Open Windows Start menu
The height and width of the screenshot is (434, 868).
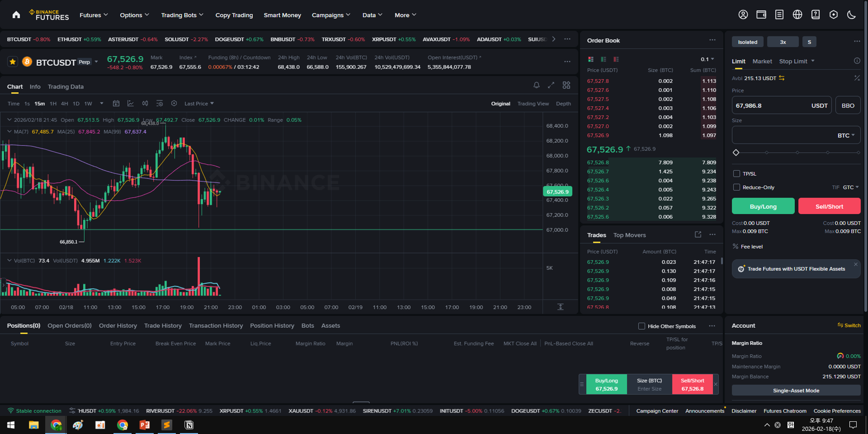[11, 425]
